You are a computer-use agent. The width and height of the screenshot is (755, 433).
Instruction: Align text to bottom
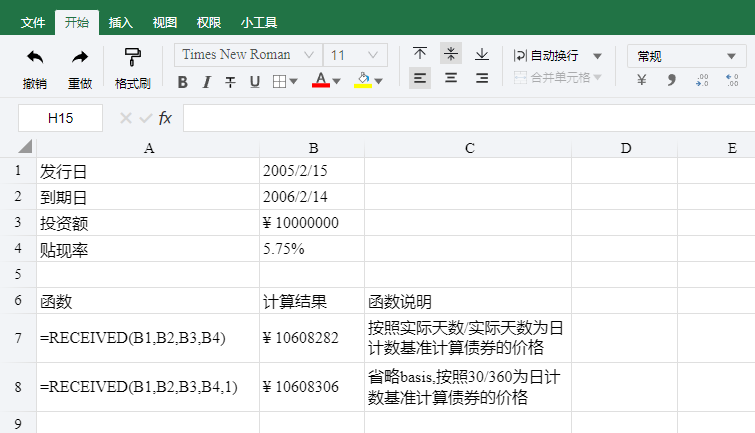pyautogui.click(x=482, y=53)
